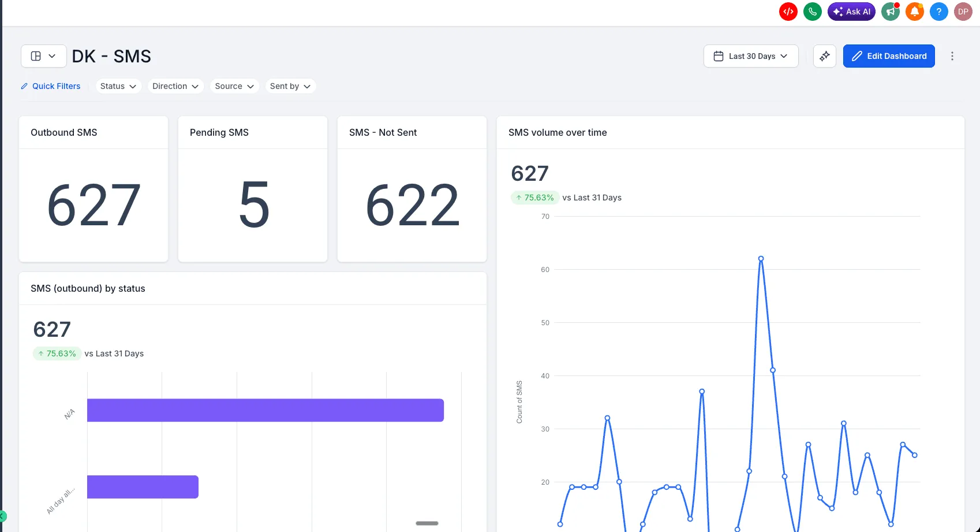Click the 75.63% badge in SMS volume card
Viewport: 980px width, 532px height.
pyautogui.click(x=535, y=198)
